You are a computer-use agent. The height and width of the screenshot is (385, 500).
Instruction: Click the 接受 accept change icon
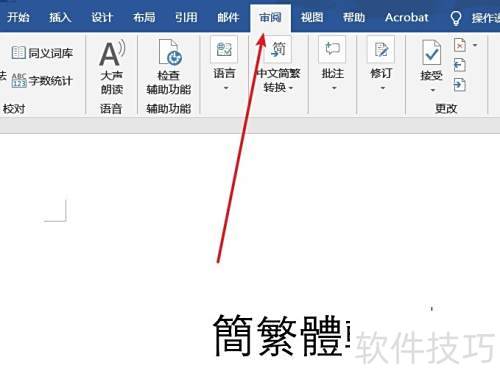(x=432, y=52)
